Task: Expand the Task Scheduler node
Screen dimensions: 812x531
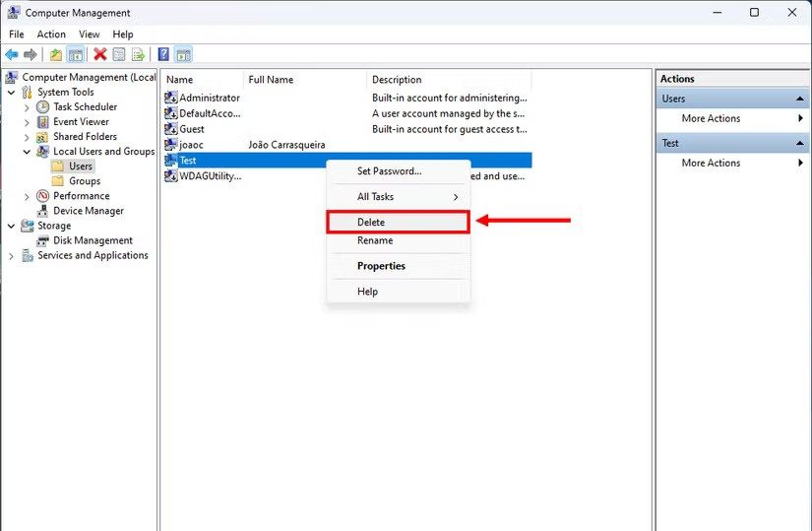Action: pos(27,107)
